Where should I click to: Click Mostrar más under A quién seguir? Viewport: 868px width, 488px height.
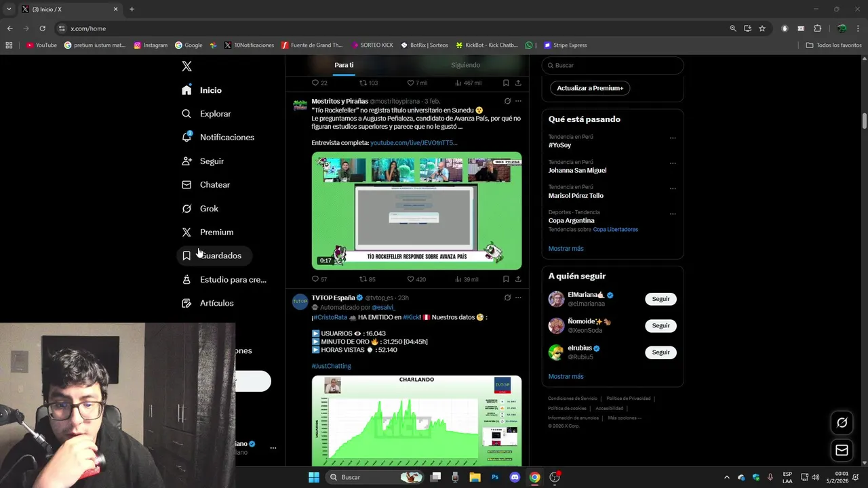click(566, 376)
